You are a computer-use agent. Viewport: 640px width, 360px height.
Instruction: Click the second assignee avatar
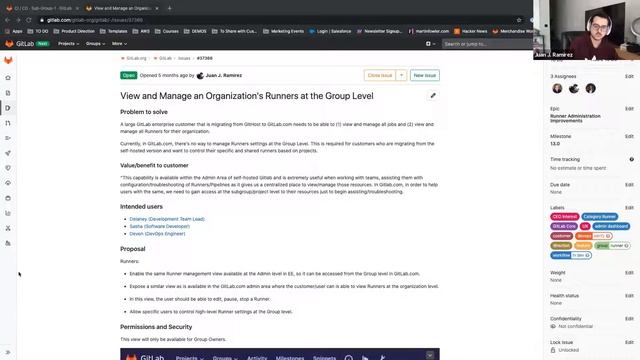coord(574,88)
